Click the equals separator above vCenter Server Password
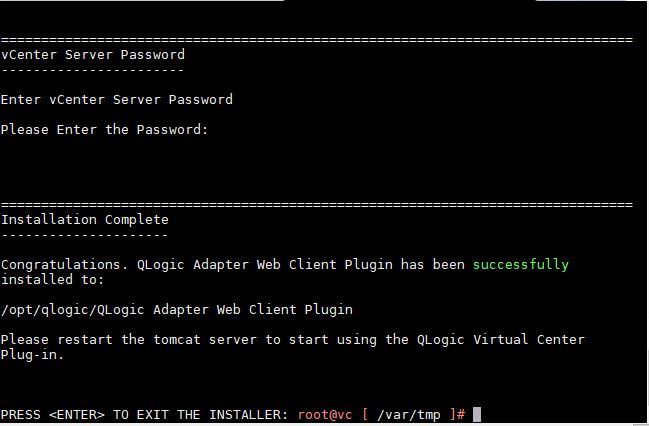 (x=317, y=40)
